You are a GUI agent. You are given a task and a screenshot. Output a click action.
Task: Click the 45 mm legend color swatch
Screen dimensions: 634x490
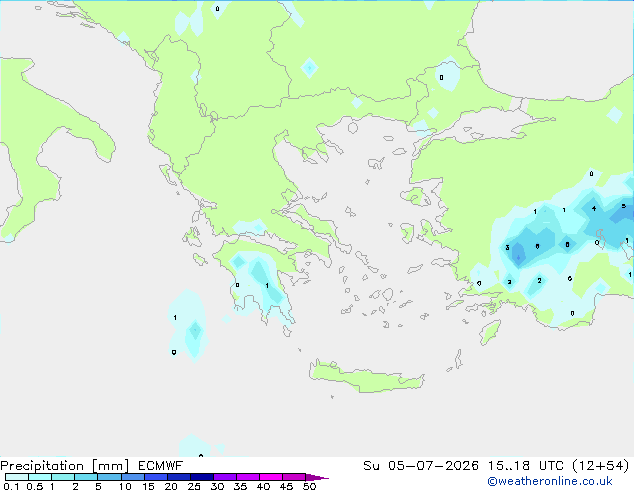click(x=294, y=477)
